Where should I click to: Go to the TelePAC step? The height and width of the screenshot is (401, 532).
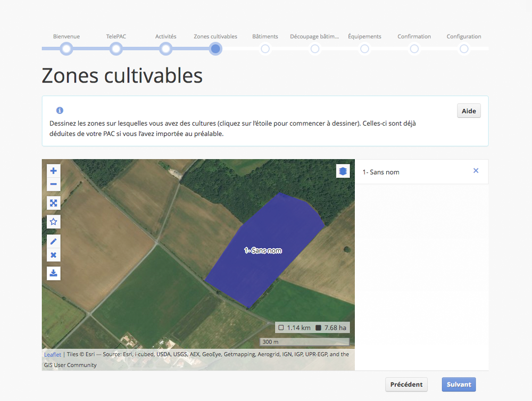(116, 49)
